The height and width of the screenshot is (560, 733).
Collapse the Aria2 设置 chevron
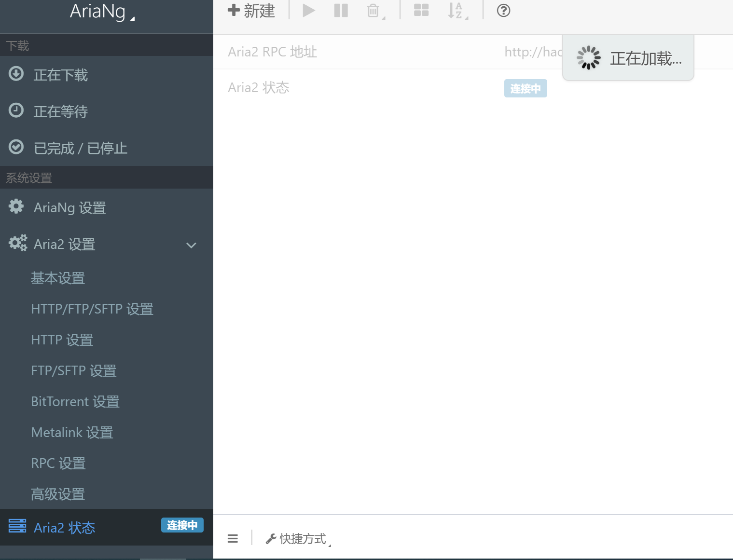coord(191,245)
